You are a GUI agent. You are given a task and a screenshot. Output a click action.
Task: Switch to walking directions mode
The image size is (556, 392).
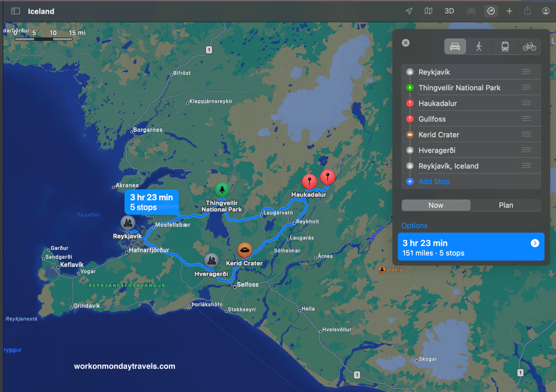point(479,46)
